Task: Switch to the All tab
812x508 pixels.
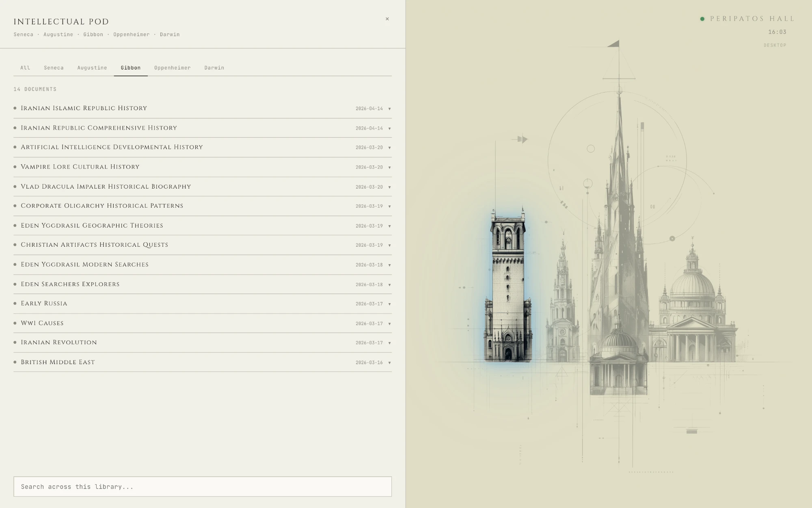Action: pyautogui.click(x=25, y=68)
